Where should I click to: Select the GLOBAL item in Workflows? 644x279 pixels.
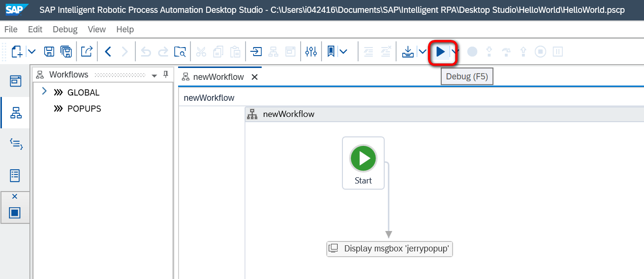click(83, 93)
